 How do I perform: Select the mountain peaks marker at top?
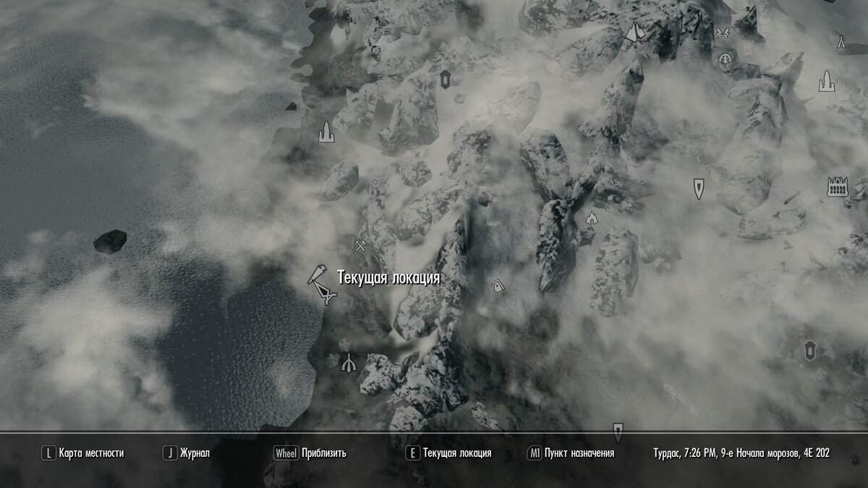click(x=634, y=32)
